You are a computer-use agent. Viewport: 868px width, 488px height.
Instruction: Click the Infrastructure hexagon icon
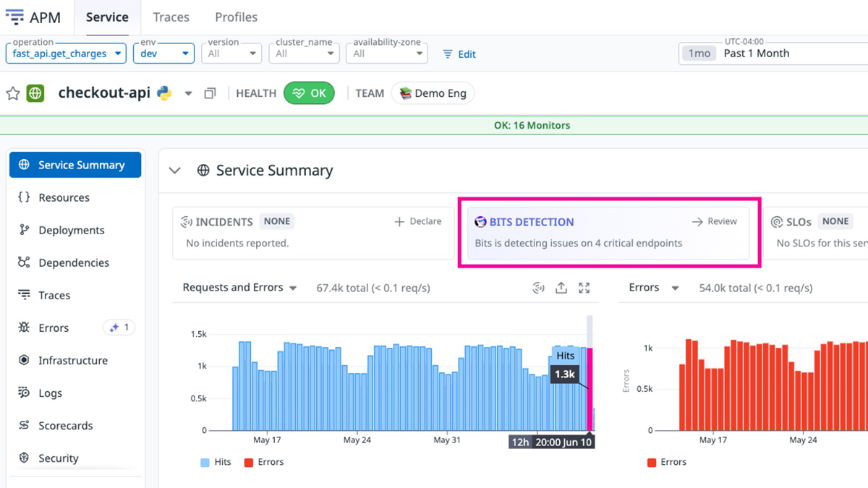tap(24, 360)
